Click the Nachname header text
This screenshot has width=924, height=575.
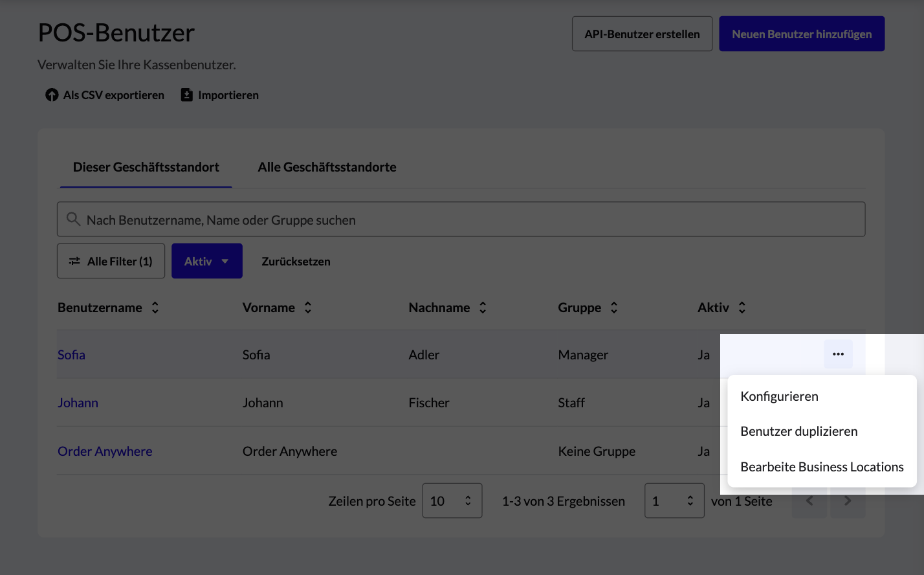(439, 308)
